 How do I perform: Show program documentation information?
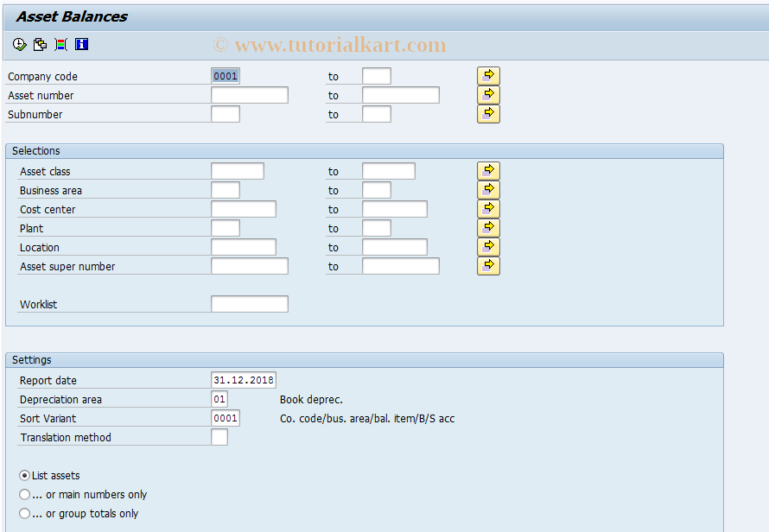81,44
